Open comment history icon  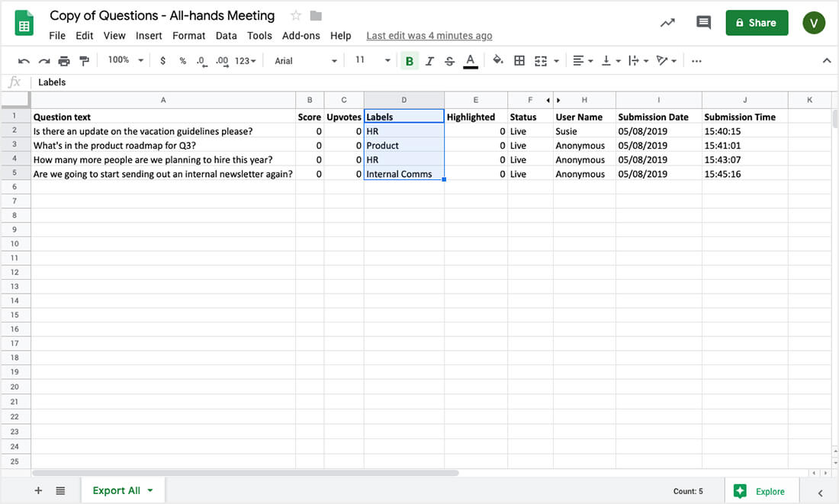click(x=703, y=23)
